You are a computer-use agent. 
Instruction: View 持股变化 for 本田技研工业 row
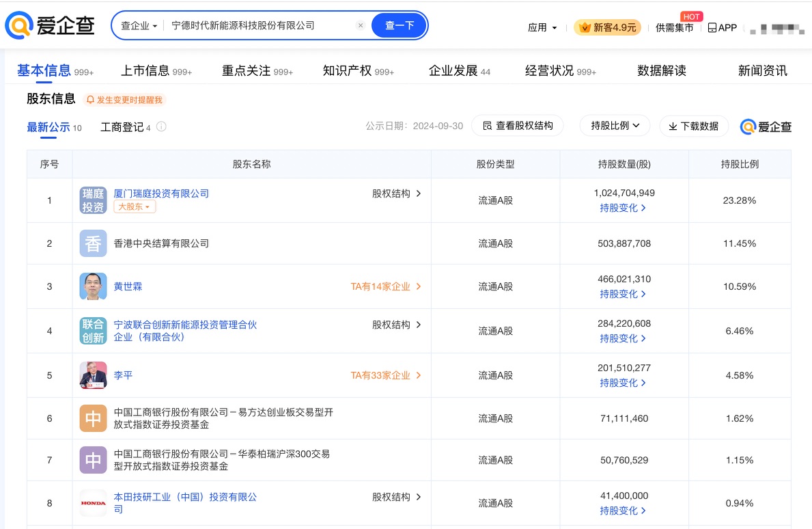[623, 511]
